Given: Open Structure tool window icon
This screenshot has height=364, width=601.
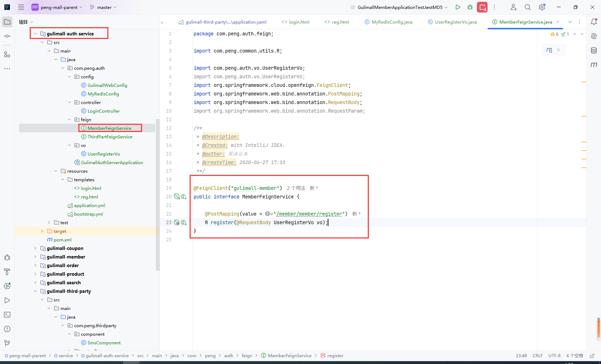Looking at the screenshot, I should tap(7, 54).
